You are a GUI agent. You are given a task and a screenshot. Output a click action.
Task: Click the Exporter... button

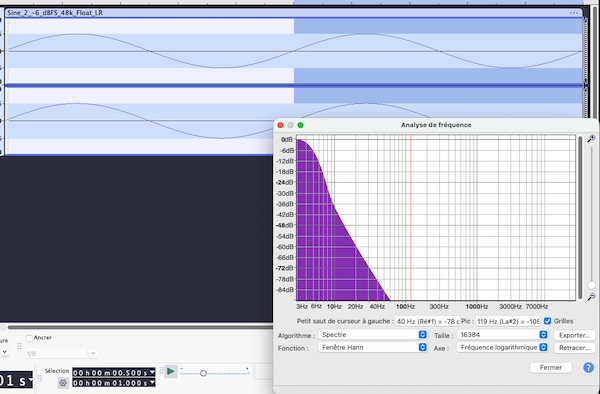tap(574, 335)
